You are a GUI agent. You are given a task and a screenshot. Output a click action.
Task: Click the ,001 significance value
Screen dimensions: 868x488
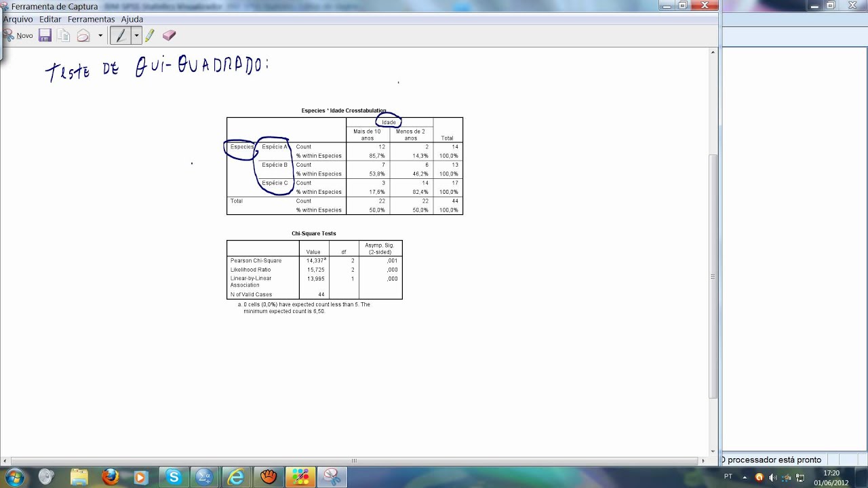(392, 261)
